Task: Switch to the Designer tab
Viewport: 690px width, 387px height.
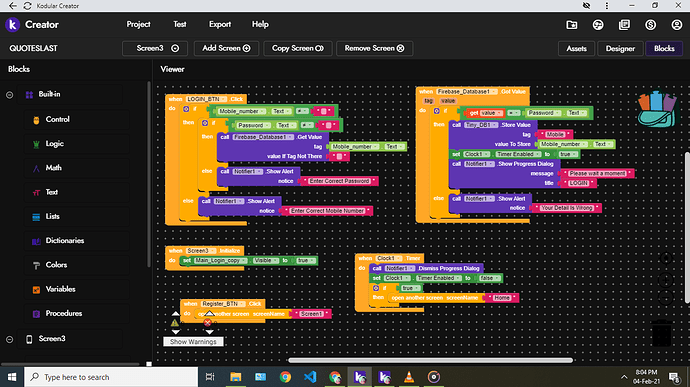Action: tap(620, 48)
